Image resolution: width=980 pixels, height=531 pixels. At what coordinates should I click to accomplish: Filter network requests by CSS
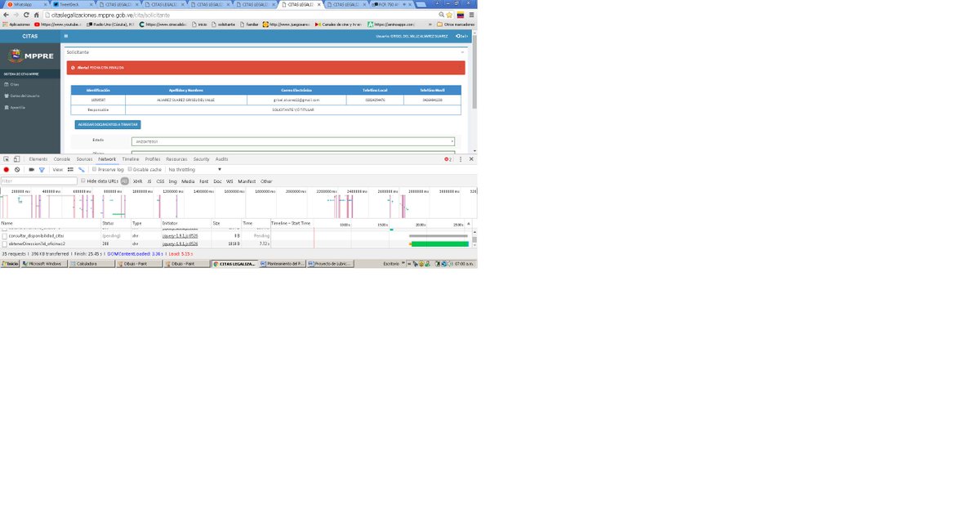pos(160,181)
